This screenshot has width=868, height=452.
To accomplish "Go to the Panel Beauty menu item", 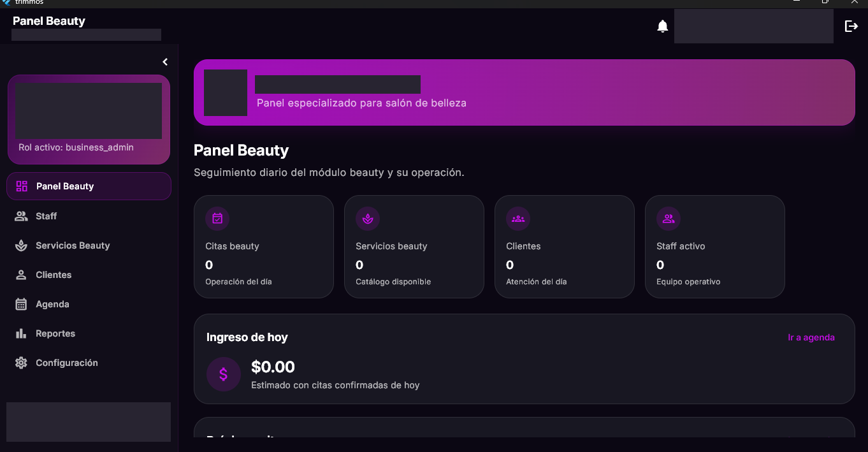I will [x=89, y=186].
